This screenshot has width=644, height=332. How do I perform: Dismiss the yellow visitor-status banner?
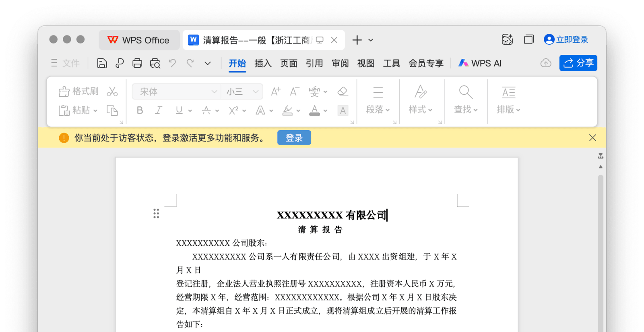pos(592,138)
